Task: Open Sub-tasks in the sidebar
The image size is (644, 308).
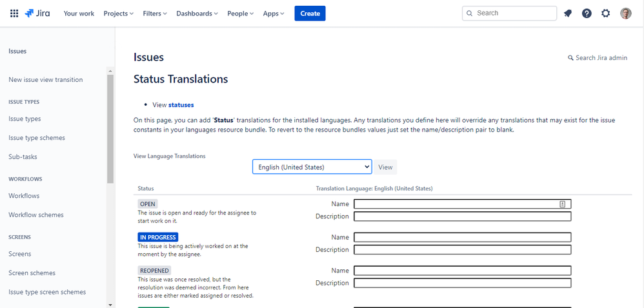Action: [x=23, y=157]
